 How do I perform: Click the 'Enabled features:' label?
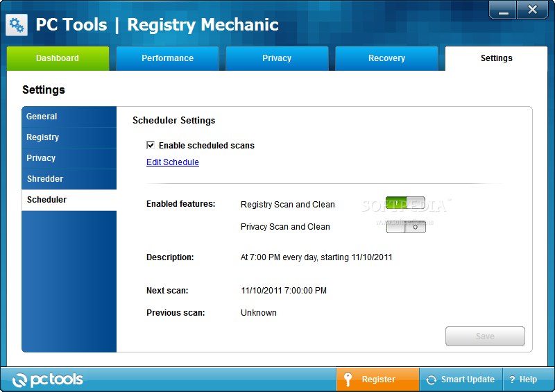click(181, 204)
